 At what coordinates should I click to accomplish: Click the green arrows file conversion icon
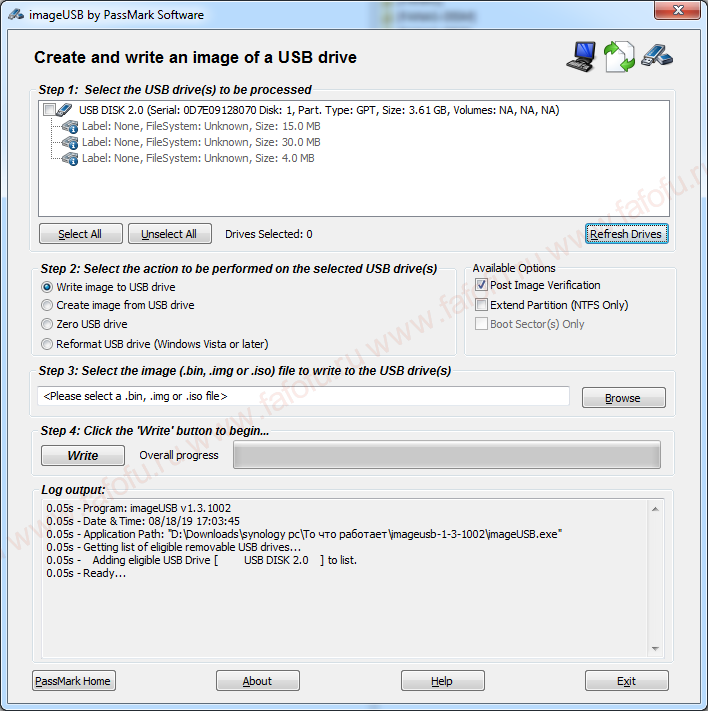click(619, 57)
